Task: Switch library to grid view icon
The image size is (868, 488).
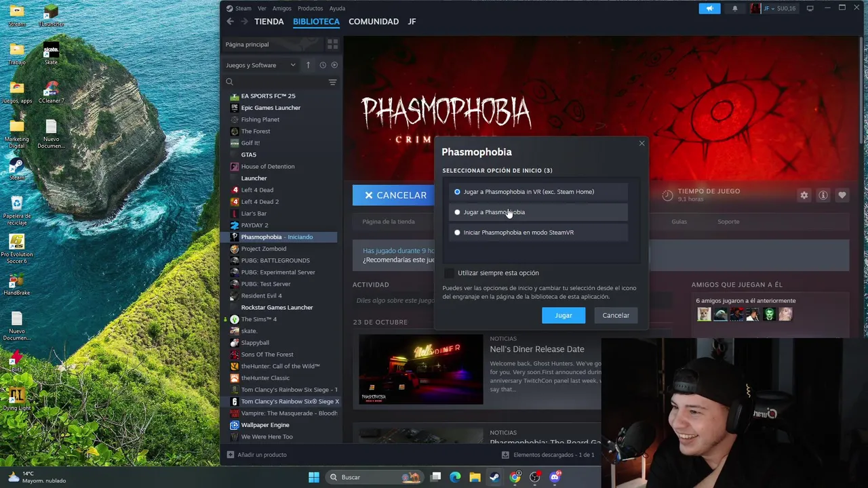Action: tap(332, 44)
